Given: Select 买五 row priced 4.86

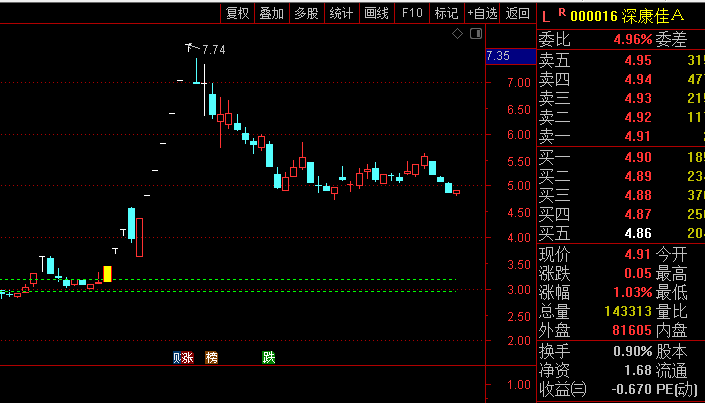Looking at the screenshot, I should pyautogui.click(x=621, y=233).
